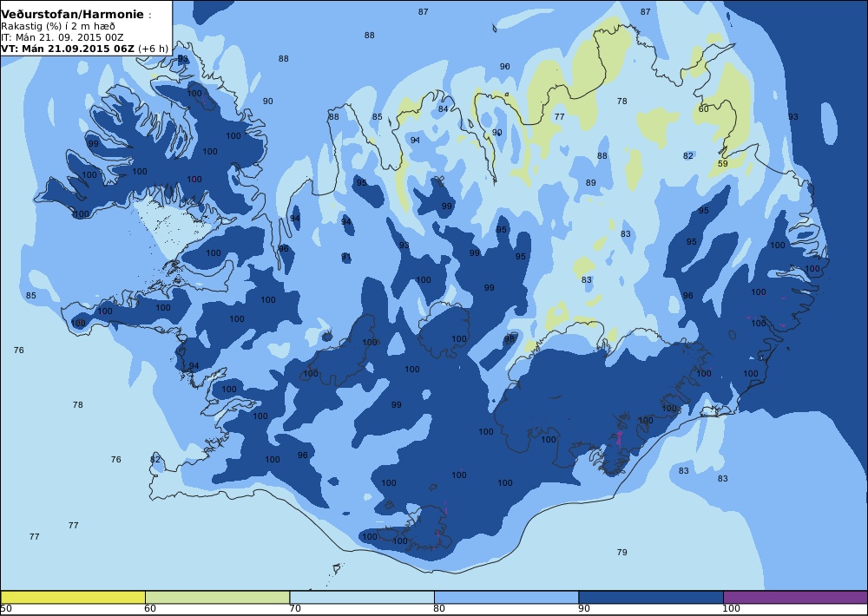This screenshot has height=616, width=868.
Task: Click the 'Veðurstofan/Harmonie' title text
Action: (73, 15)
